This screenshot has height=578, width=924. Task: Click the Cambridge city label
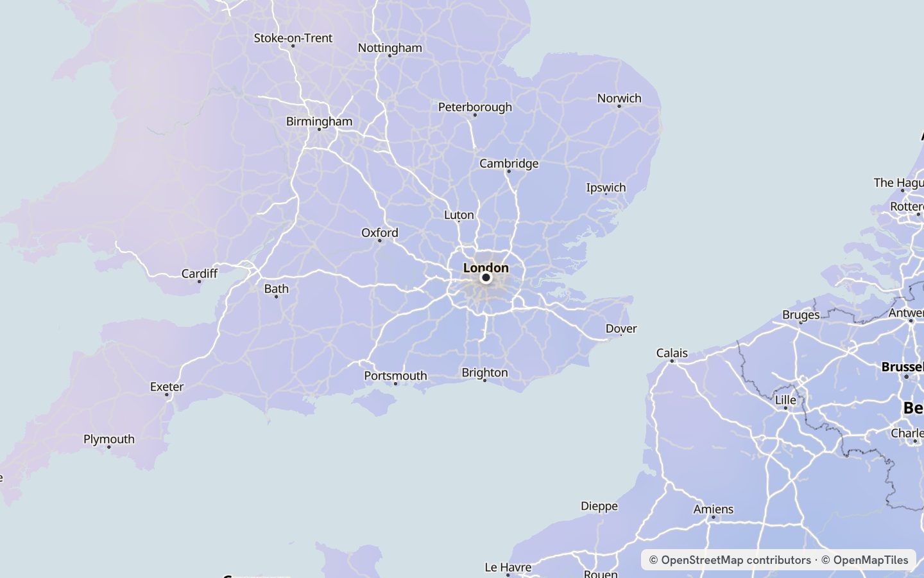coord(509,163)
